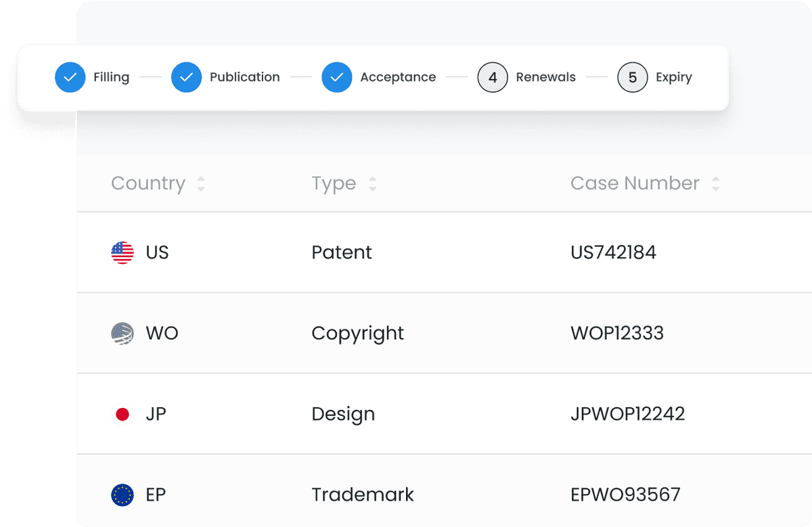Select step 4 Renewals circle

click(x=493, y=77)
